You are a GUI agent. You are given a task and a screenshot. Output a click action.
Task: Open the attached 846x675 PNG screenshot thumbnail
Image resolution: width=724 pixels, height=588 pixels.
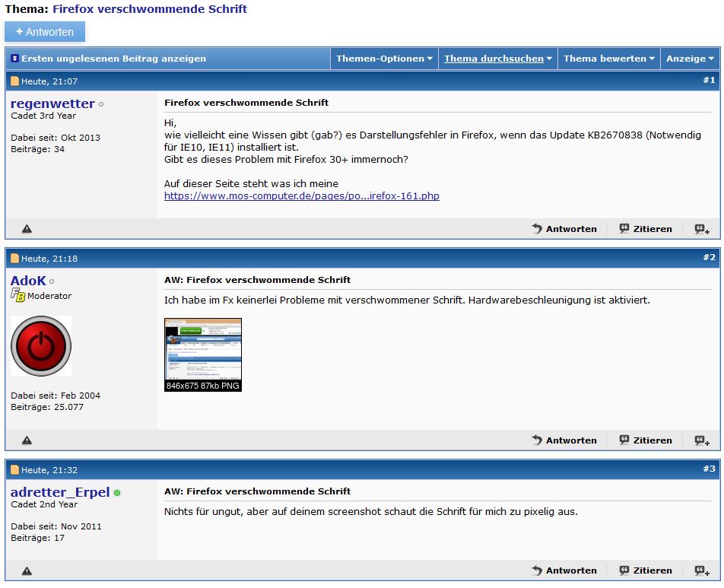click(x=203, y=354)
